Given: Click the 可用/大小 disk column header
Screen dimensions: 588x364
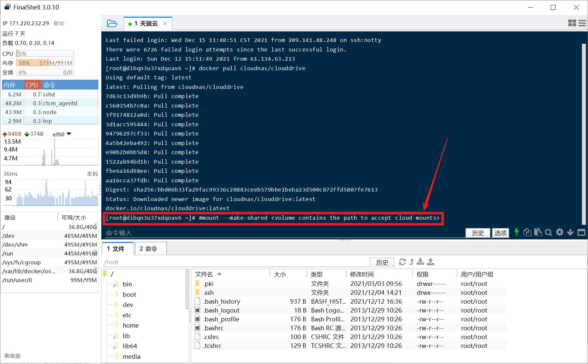Looking at the screenshot, I should (x=78, y=217).
